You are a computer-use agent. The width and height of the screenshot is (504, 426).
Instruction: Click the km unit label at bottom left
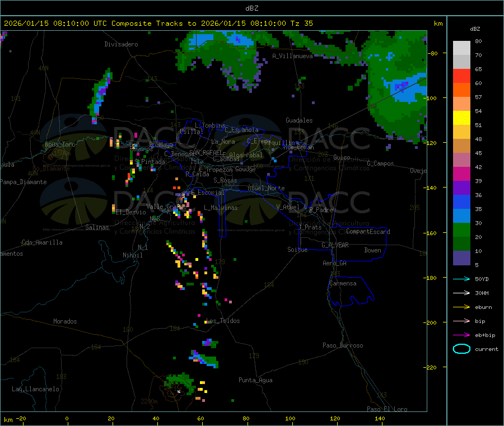click(8, 420)
